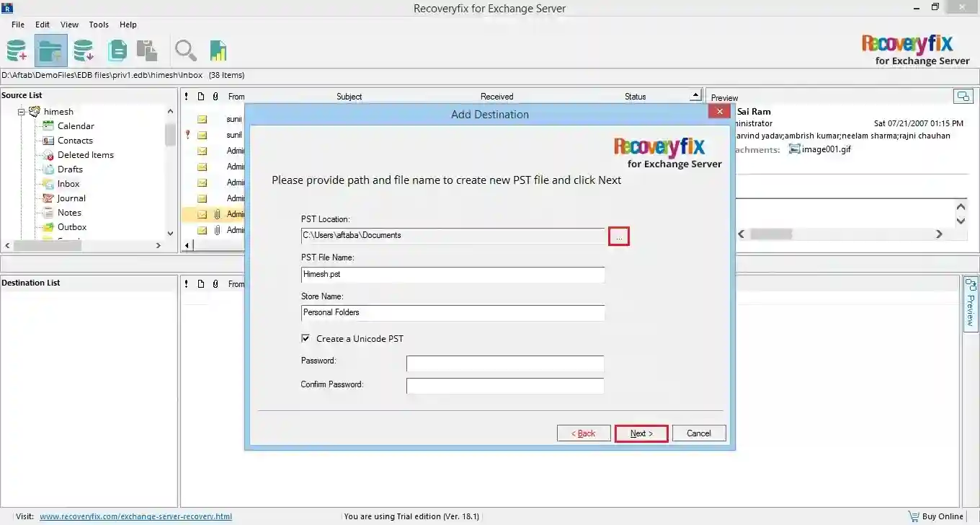The width and height of the screenshot is (980, 525).
Task: Open the vertical Preview tab on right edge
Action: [x=970, y=304]
